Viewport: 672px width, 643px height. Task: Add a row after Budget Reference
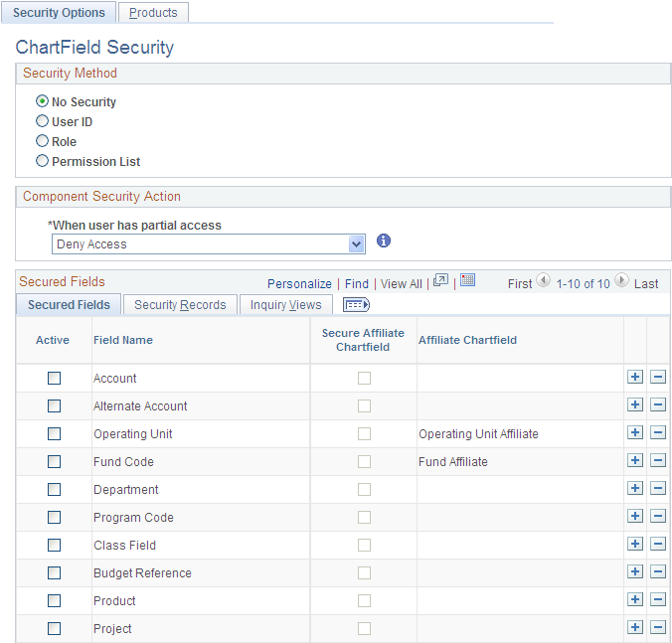634,571
